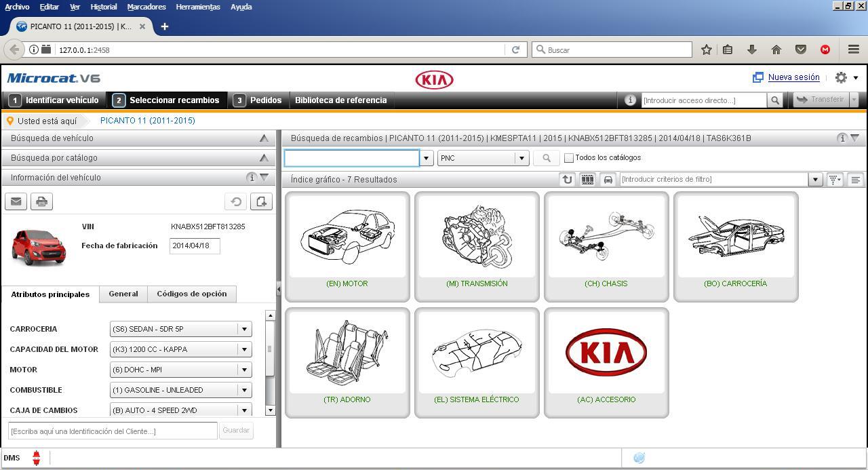Click the add new document icon
The height and width of the screenshot is (470, 868).
[x=261, y=201]
